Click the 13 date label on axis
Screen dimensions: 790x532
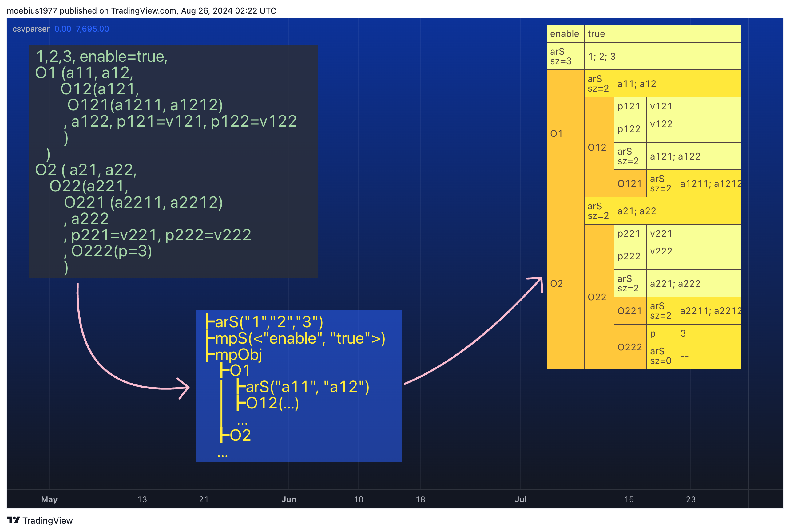click(x=142, y=499)
